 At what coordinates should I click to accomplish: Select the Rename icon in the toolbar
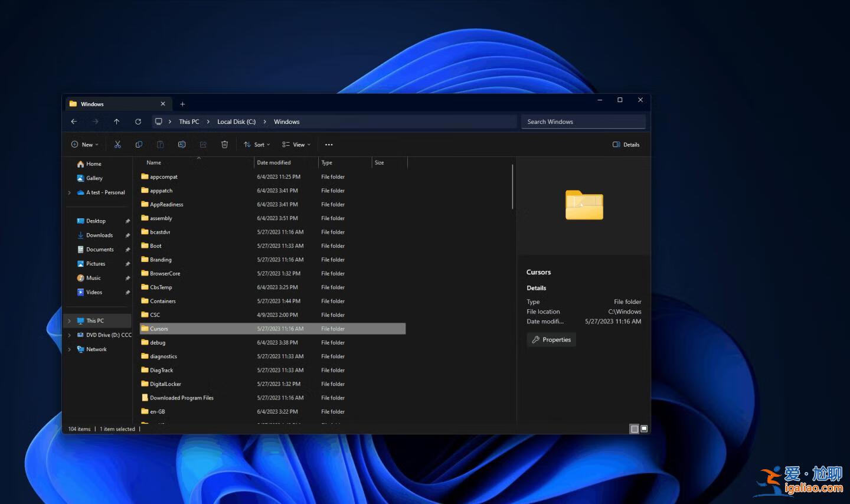click(x=182, y=144)
